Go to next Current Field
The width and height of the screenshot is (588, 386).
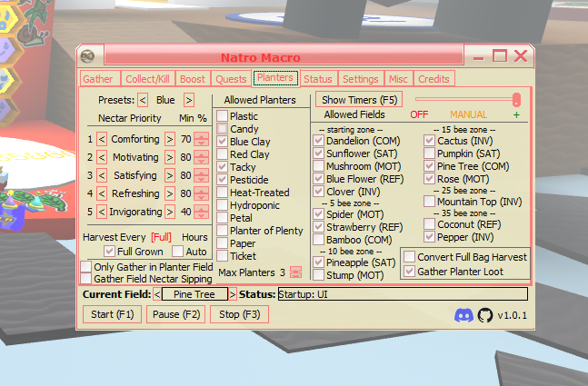pos(233,294)
